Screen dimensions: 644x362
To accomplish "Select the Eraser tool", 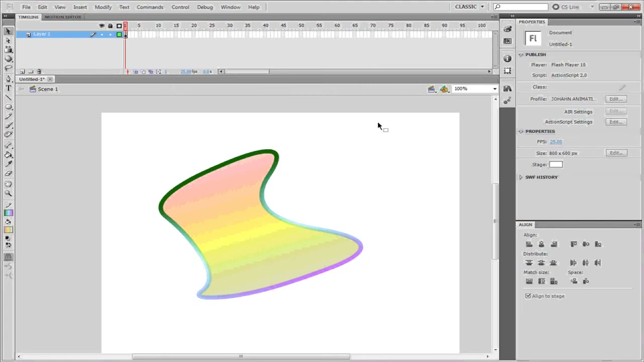I will [8, 173].
